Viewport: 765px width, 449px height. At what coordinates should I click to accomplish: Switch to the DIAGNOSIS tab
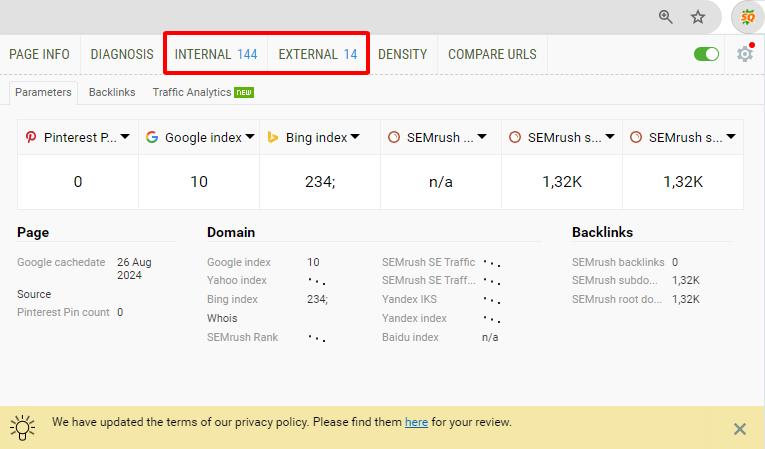(122, 54)
